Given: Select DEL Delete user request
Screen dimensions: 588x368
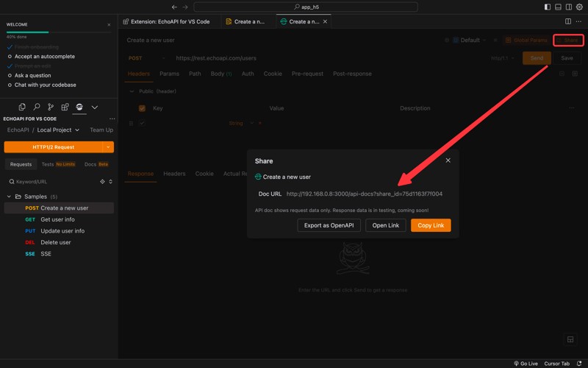Looking at the screenshot, I should pyautogui.click(x=59, y=243).
